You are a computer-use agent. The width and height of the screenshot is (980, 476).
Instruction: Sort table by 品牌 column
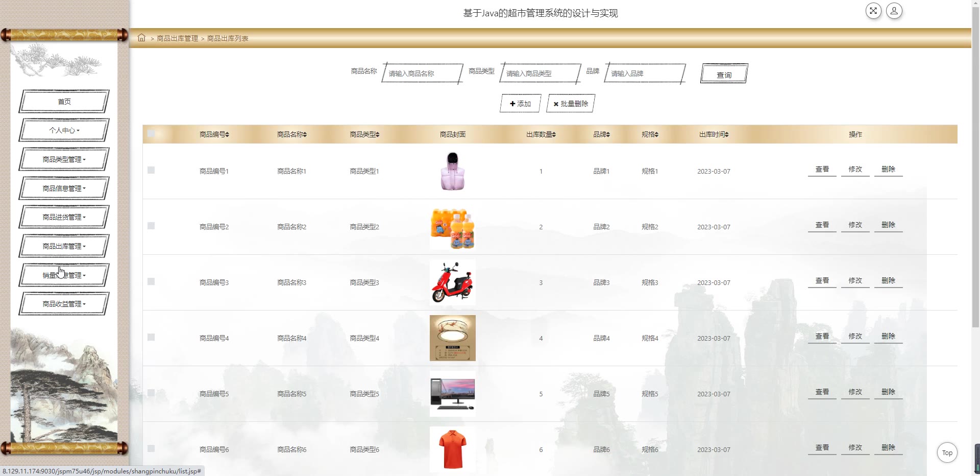click(x=601, y=134)
